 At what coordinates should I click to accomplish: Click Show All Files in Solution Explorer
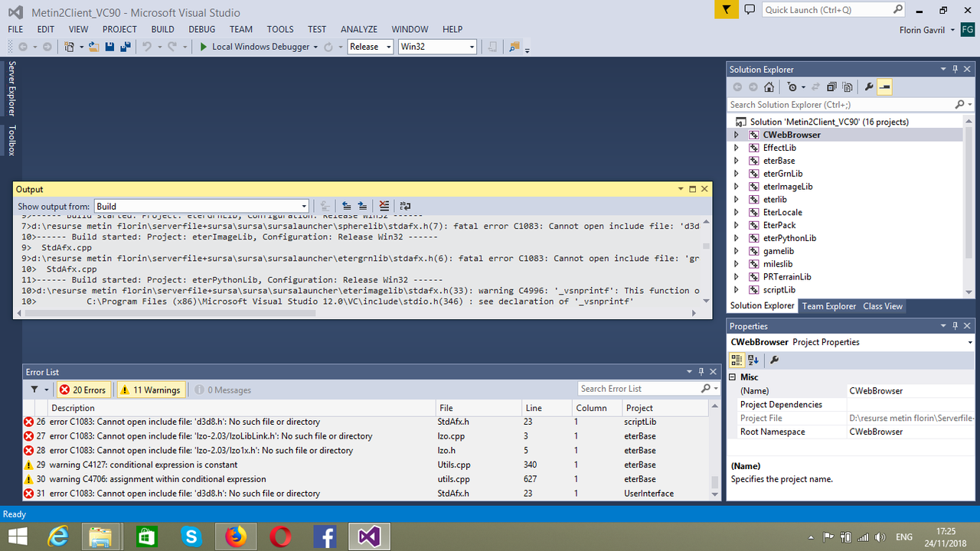[848, 87]
